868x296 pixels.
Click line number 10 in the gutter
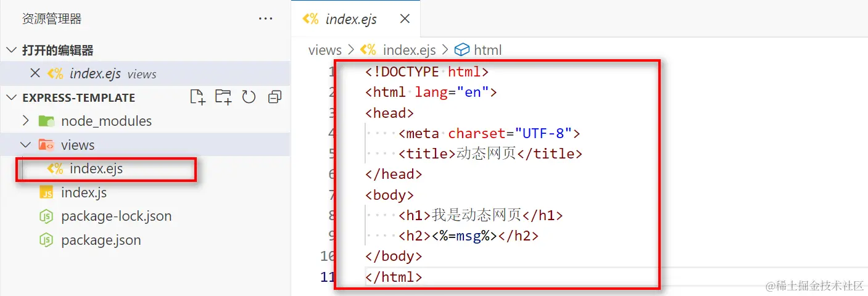[327, 256]
